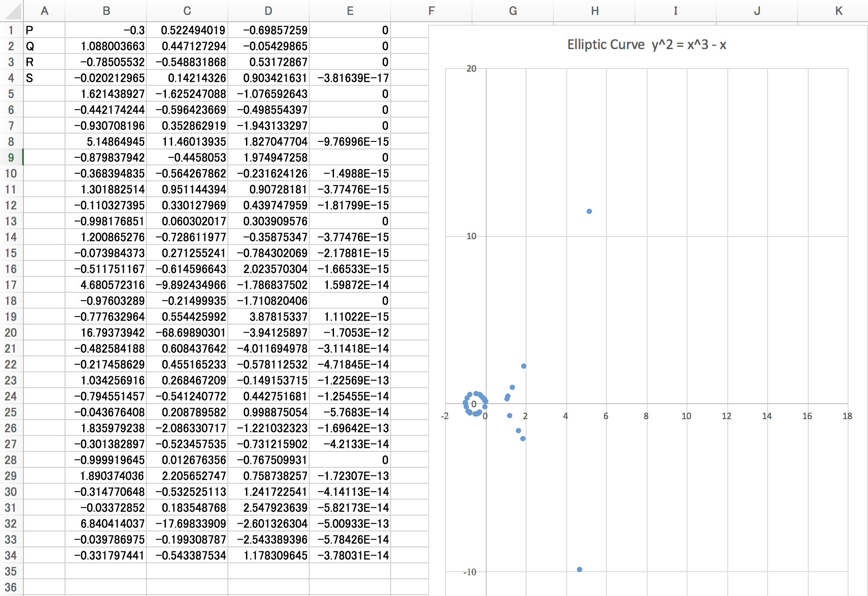Click horizontal axis label 18
This screenshot has height=596, width=868.
(847, 416)
